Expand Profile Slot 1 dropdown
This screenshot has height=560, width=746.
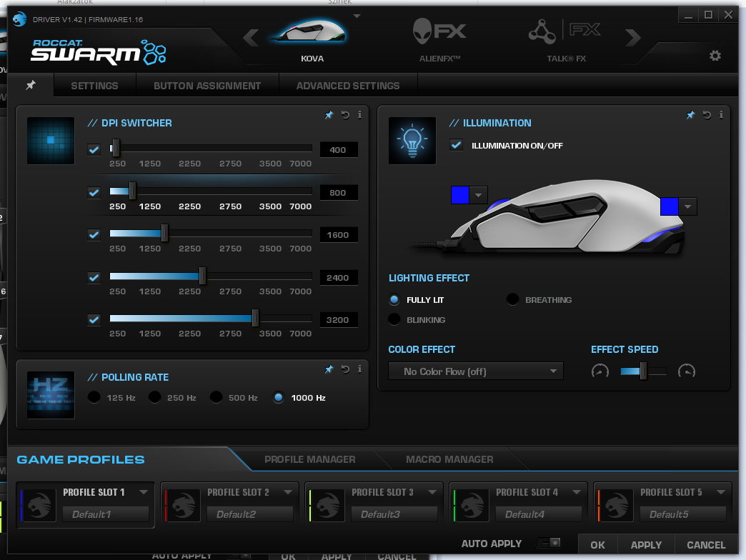144,492
